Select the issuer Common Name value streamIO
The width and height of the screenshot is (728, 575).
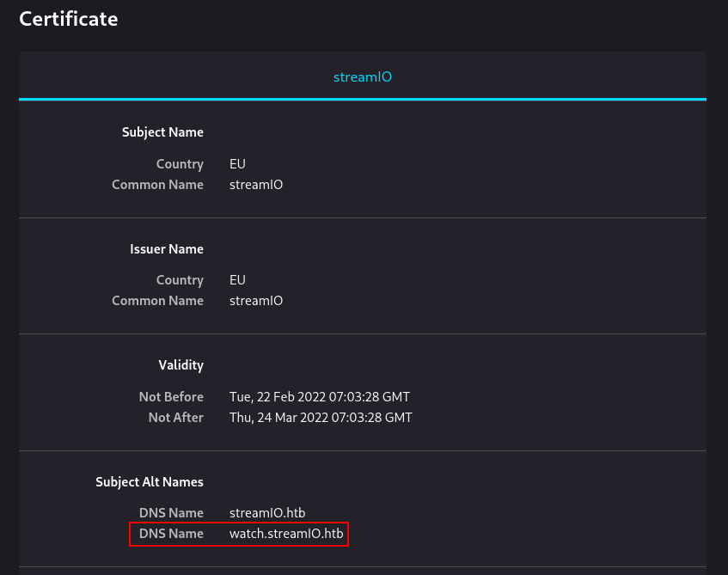[256, 301]
